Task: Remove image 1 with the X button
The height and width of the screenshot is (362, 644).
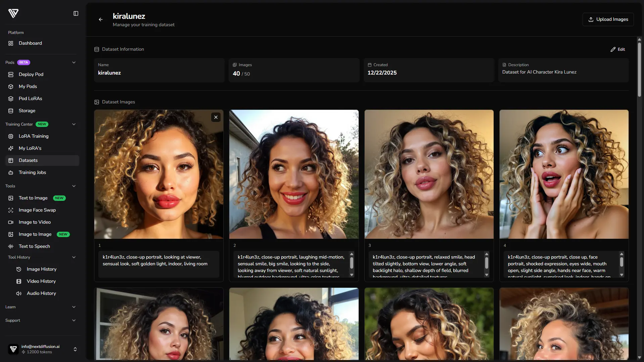Action: [x=216, y=117]
